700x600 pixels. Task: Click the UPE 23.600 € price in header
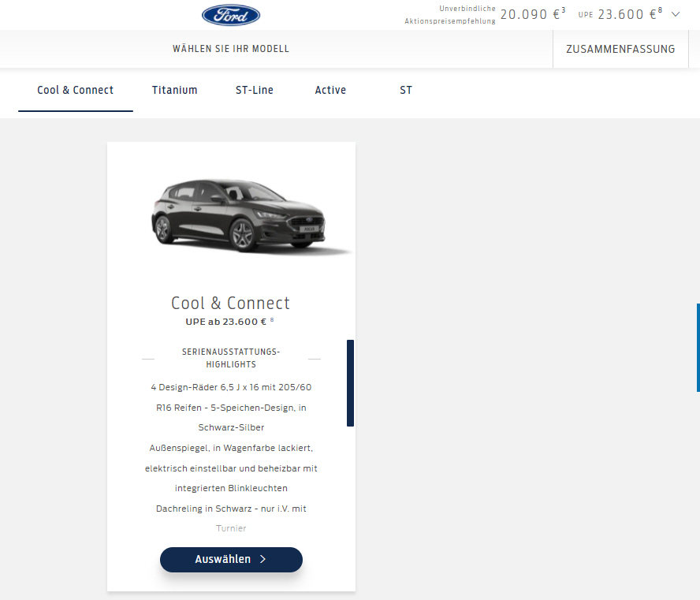[x=620, y=14]
